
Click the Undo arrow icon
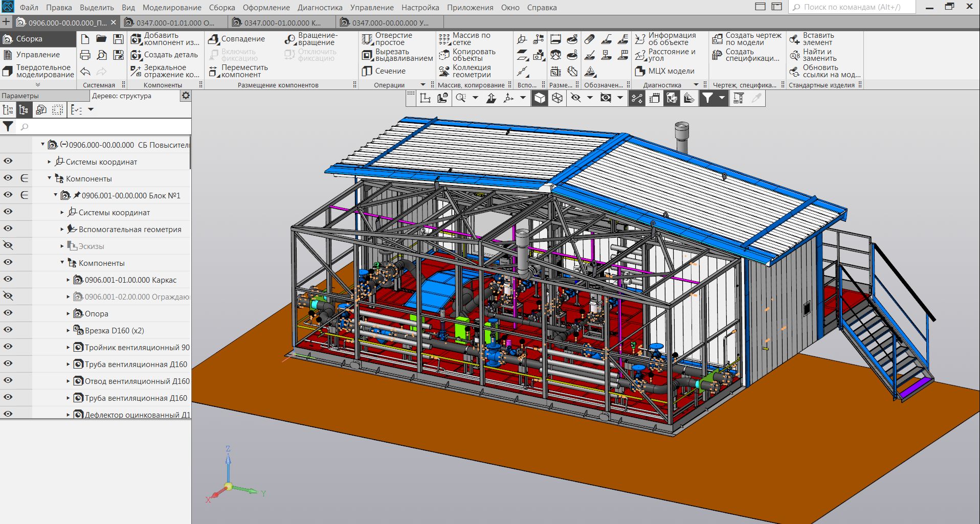pos(85,72)
